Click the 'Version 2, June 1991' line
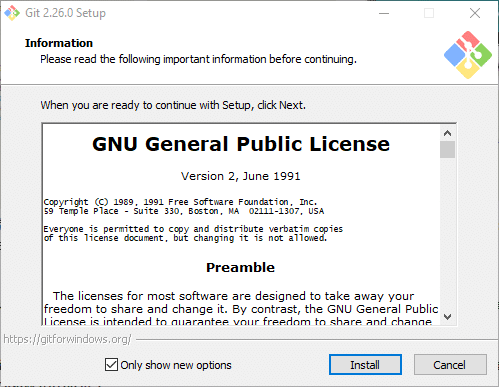The width and height of the screenshot is (499, 387). point(240,176)
